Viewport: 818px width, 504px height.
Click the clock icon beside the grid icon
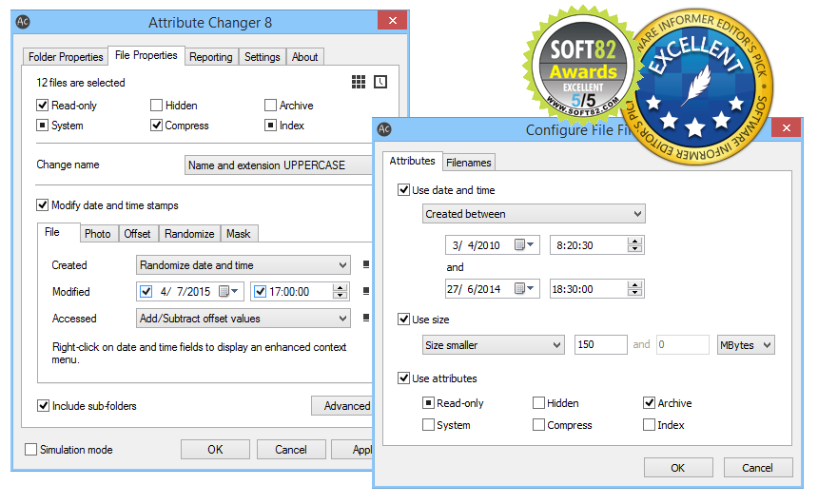[x=380, y=82]
